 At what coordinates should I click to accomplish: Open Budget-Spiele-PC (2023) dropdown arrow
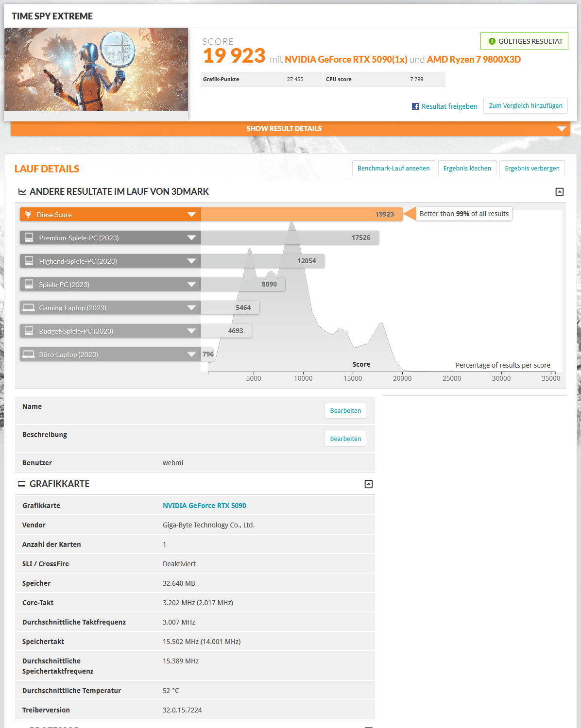tap(191, 331)
